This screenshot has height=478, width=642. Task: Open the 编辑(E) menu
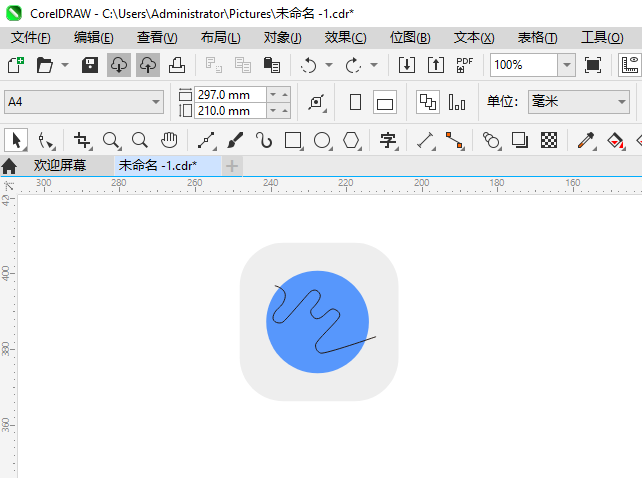94,38
